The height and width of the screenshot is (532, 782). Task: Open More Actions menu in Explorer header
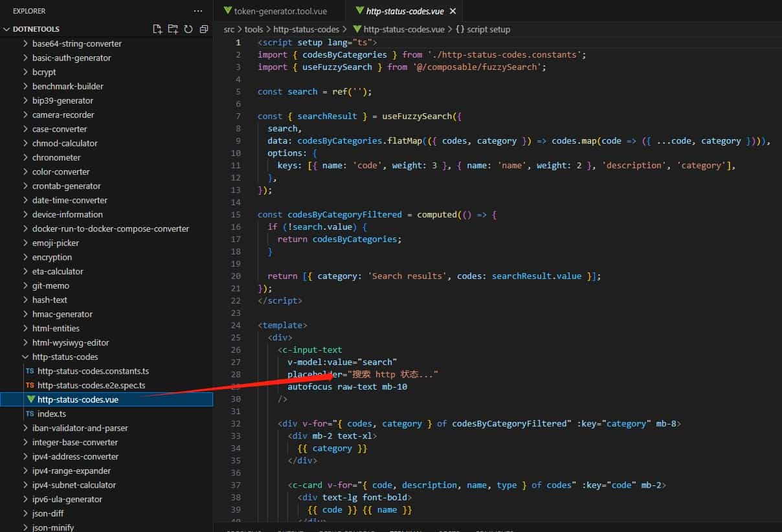click(197, 10)
